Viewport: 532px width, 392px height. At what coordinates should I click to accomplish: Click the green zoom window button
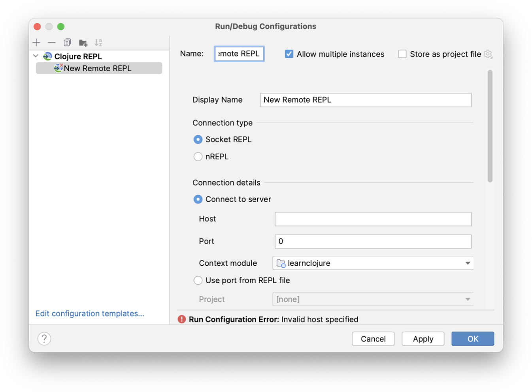tap(61, 26)
